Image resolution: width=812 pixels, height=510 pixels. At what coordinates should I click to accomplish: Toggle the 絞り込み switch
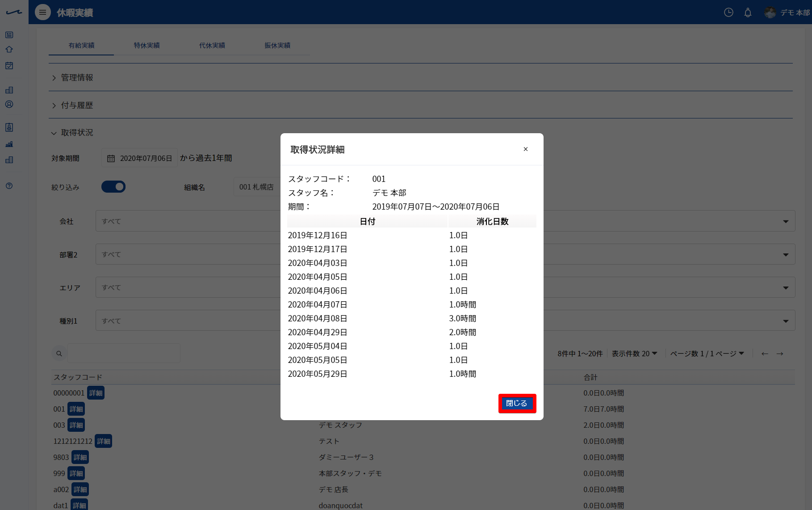click(x=113, y=187)
